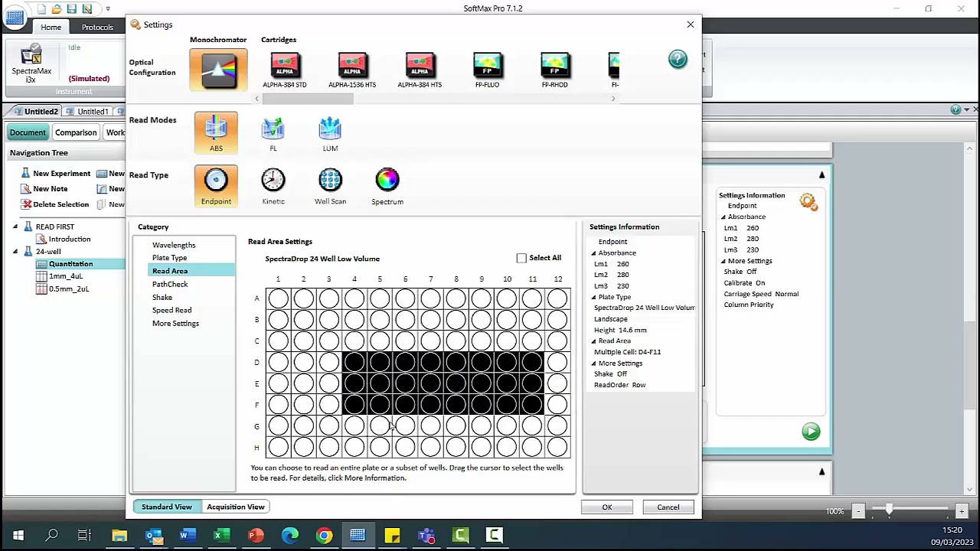
Task: Click the SpectraMax i3x instrument icon
Action: click(x=31, y=64)
